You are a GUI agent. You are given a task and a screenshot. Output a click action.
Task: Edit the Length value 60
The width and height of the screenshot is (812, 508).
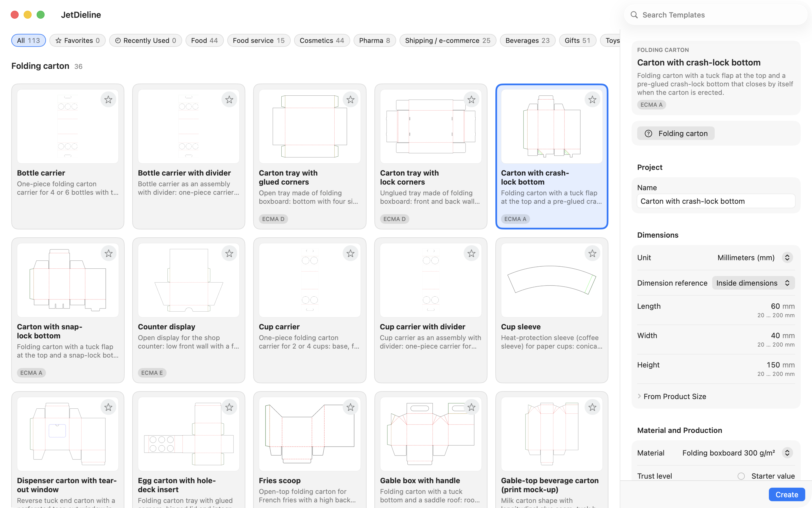click(775, 306)
